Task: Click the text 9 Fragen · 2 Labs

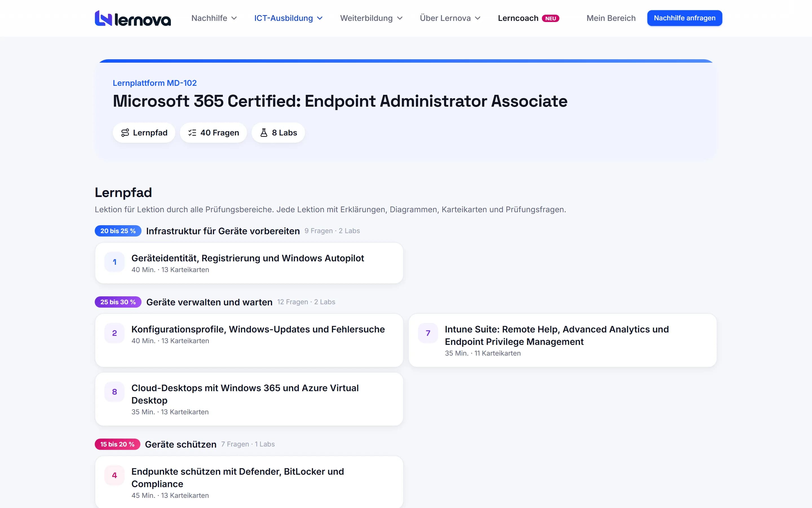Action: [x=332, y=231]
